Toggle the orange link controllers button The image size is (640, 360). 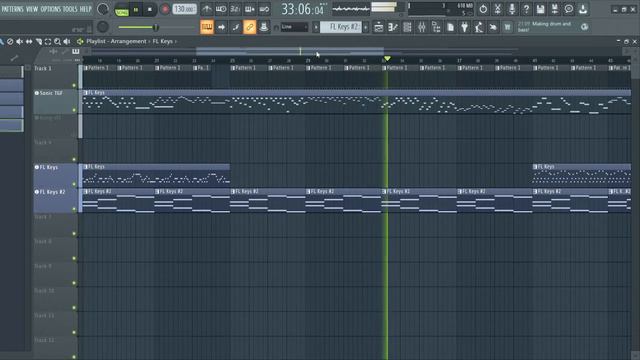[x=249, y=27]
